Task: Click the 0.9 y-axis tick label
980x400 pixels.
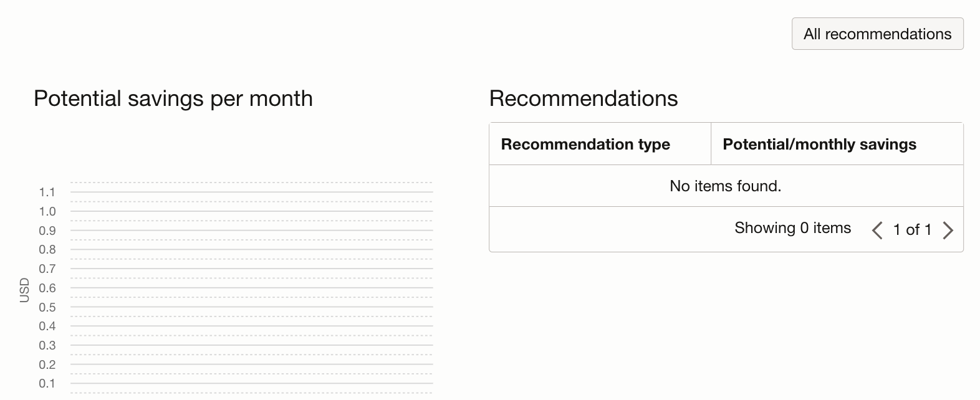Action: pyautogui.click(x=47, y=231)
